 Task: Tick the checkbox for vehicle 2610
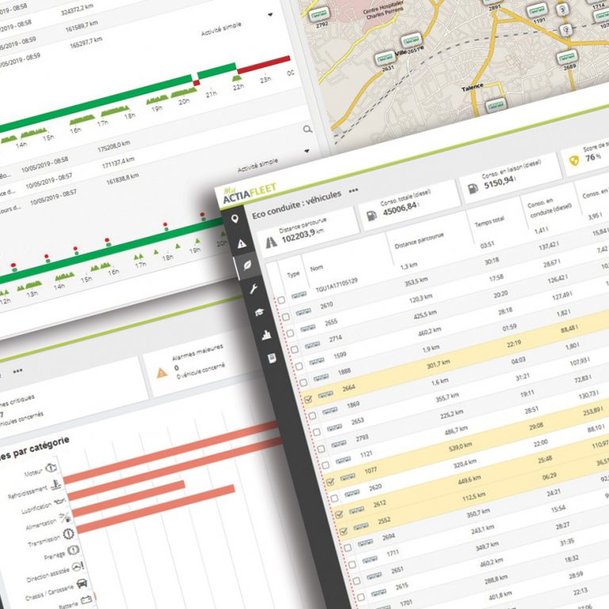[286, 317]
